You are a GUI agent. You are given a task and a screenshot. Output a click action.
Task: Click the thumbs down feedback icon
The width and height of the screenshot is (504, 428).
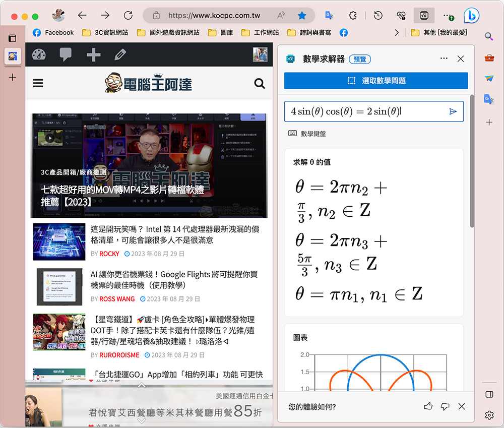tap(445, 406)
